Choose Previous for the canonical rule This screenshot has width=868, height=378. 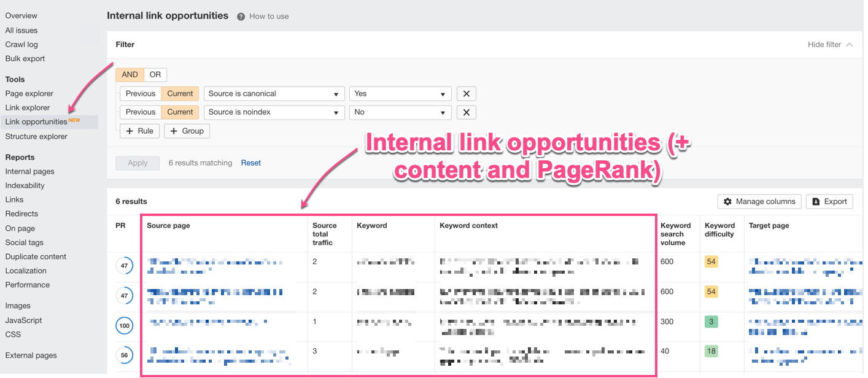[x=141, y=94]
